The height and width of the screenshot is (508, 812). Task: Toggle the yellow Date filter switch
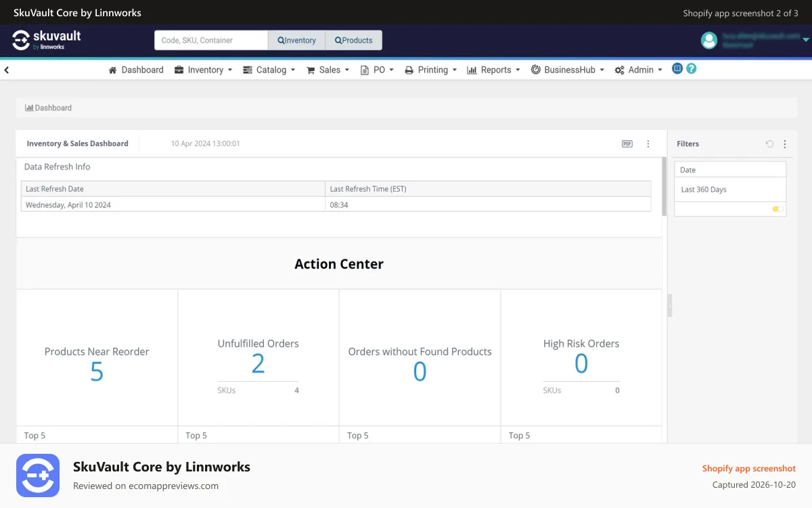[x=778, y=209]
